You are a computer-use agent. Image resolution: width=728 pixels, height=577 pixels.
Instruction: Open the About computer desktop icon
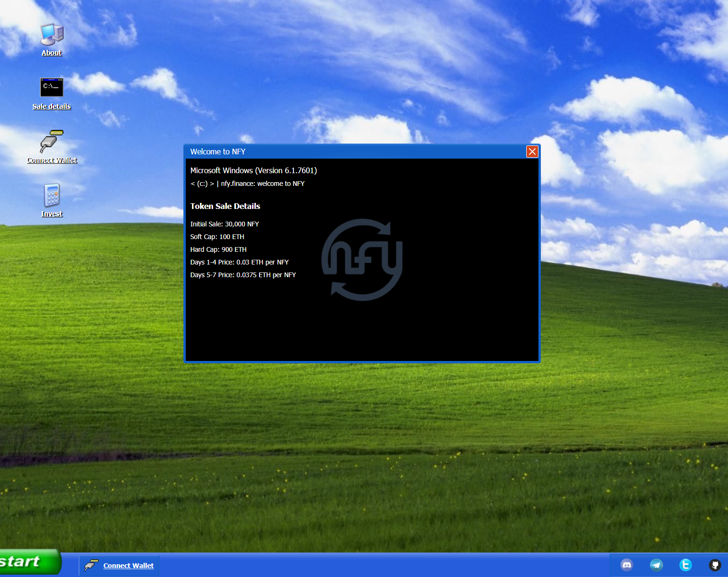coord(52,34)
